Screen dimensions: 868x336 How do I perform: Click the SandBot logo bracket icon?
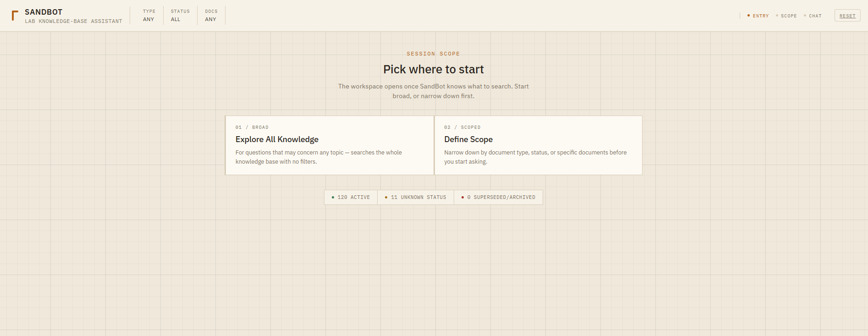tap(15, 16)
